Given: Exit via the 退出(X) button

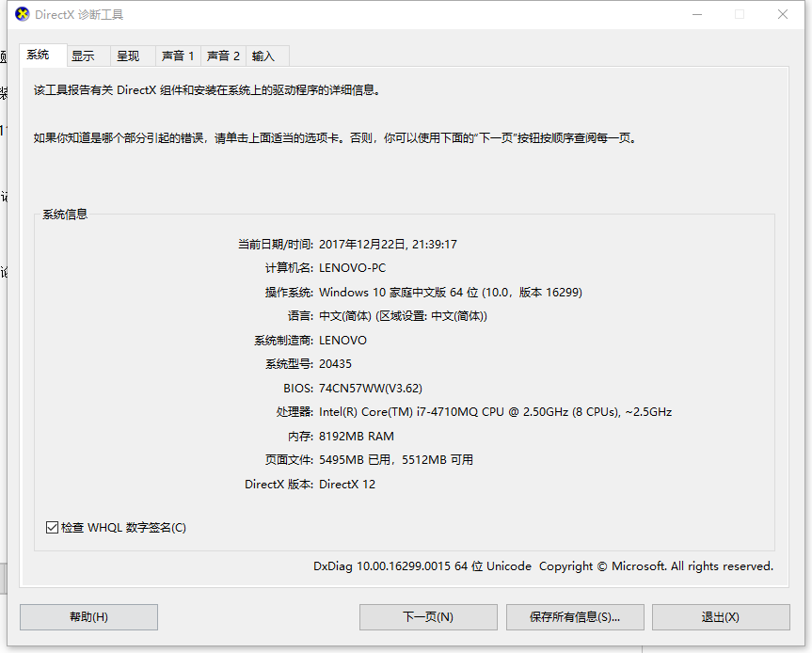Looking at the screenshot, I should coord(721,616).
